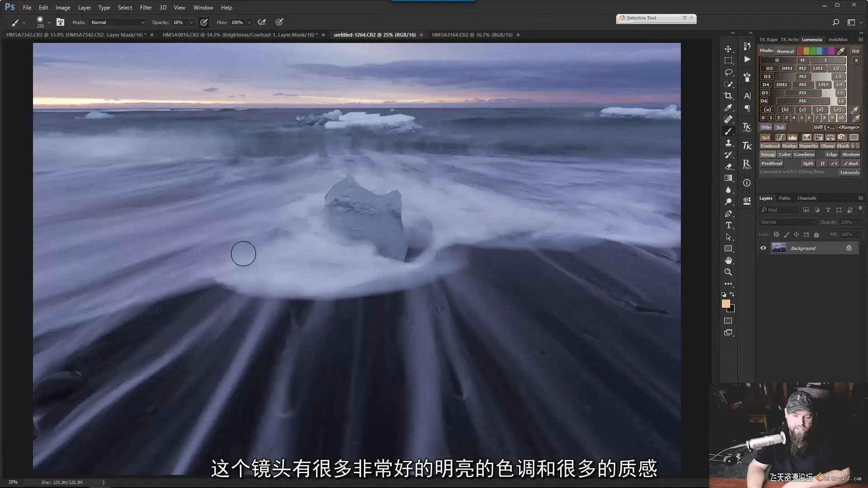Select the Crop tool
This screenshot has height=488, width=868.
tap(728, 96)
